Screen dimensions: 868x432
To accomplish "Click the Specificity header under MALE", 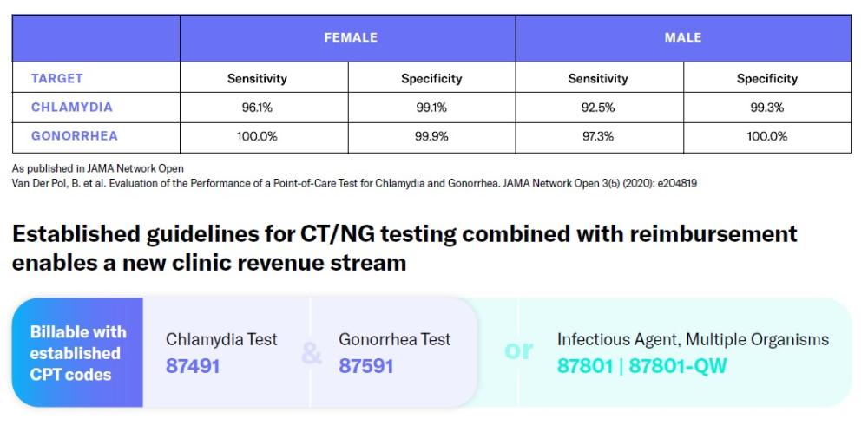I will tap(766, 79).
